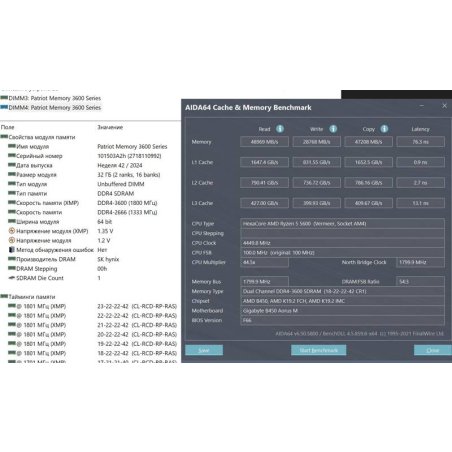Click the Close button in benchmark
Viewport: 452px width, 452px height.
433,350
